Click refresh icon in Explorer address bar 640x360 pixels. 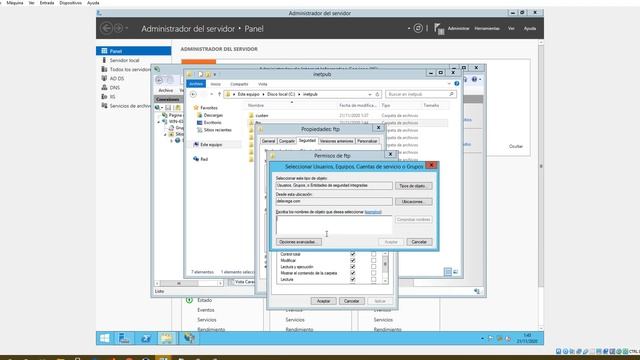(377, 94)
